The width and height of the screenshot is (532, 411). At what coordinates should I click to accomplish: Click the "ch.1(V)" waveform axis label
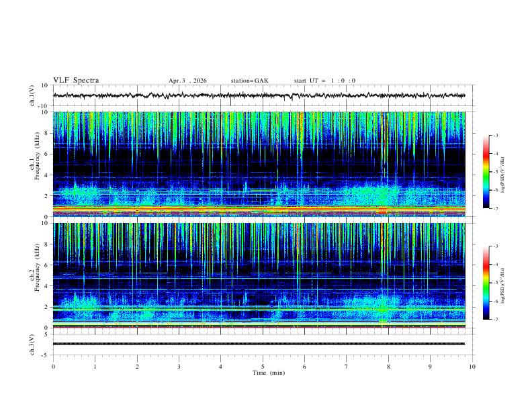pos(32,95)
